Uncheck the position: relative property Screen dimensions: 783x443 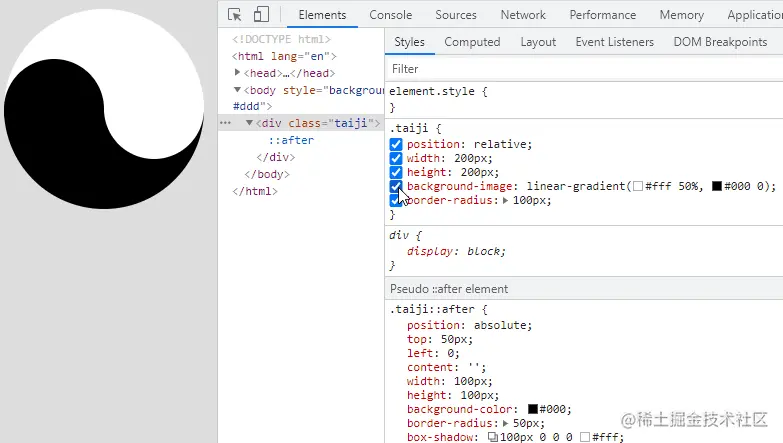(x=395, y=144)
